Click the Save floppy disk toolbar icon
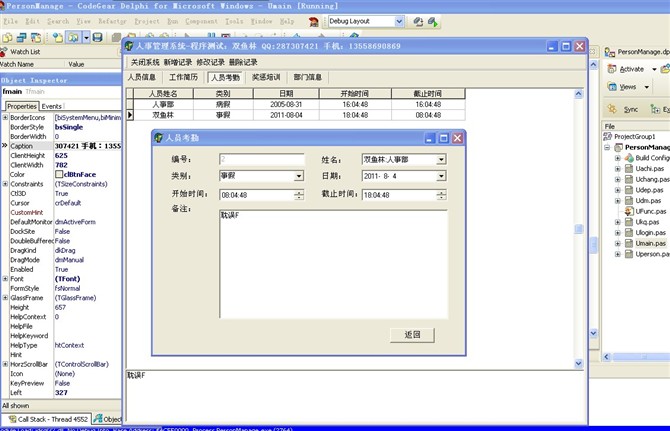The image size is (670, 431). [x=97, y=38]
